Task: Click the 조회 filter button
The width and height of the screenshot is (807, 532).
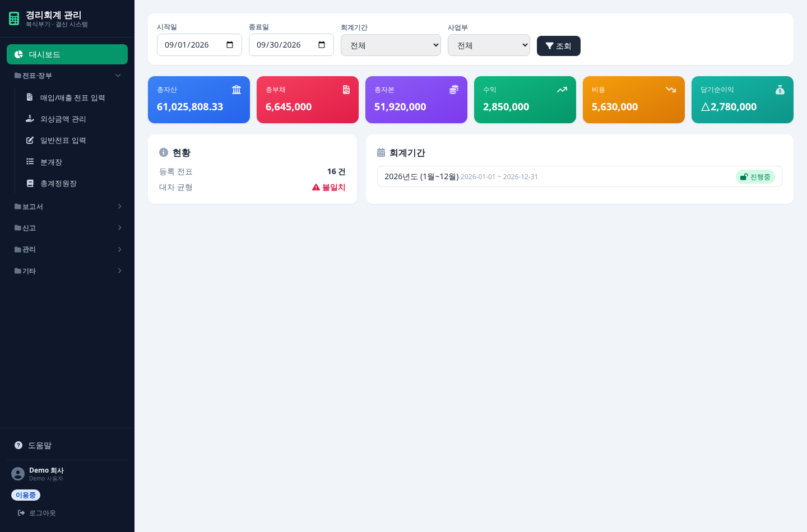Action: [x=559, y=46]
